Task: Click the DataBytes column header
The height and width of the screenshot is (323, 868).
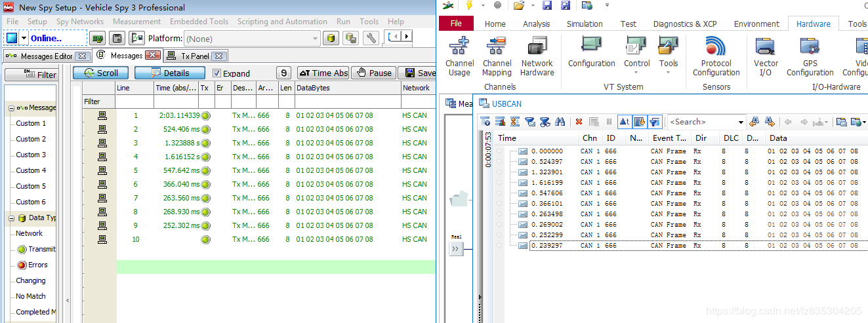Action: [x=348, y=88]
